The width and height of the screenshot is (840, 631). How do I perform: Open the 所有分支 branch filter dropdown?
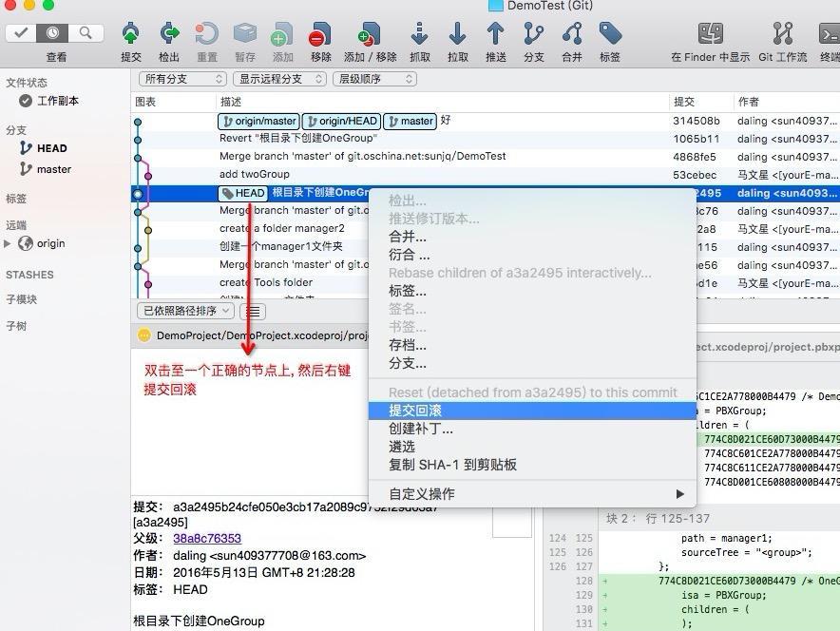[182, 79]
